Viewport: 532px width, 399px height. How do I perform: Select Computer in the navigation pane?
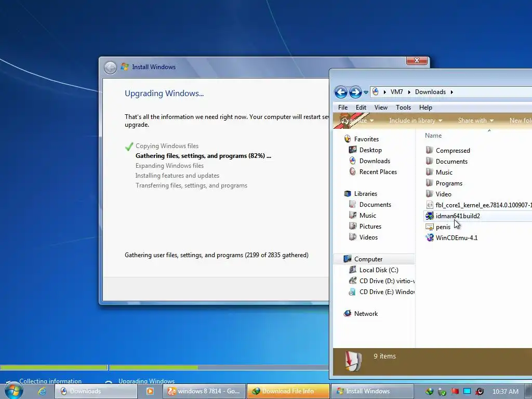point(368,259)
